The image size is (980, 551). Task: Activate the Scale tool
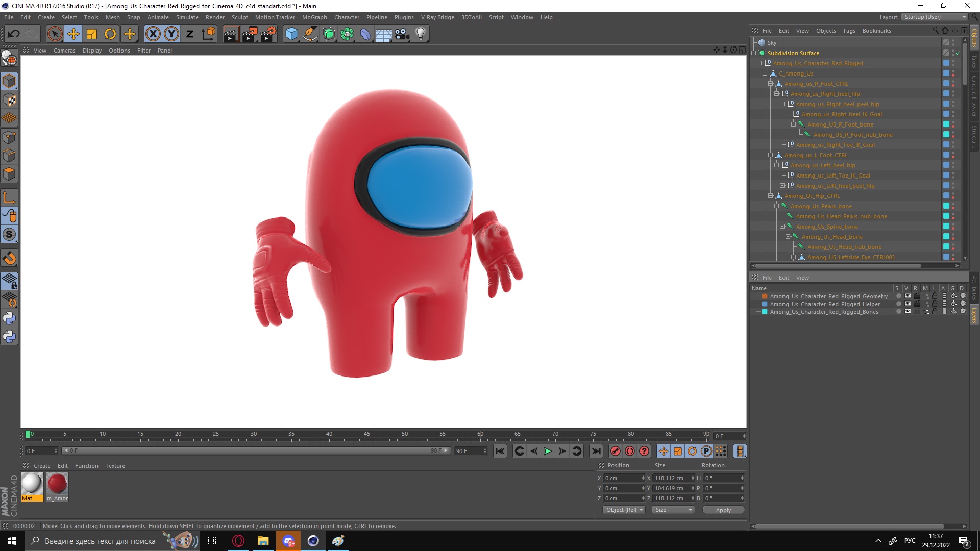(x=92, y=34)
